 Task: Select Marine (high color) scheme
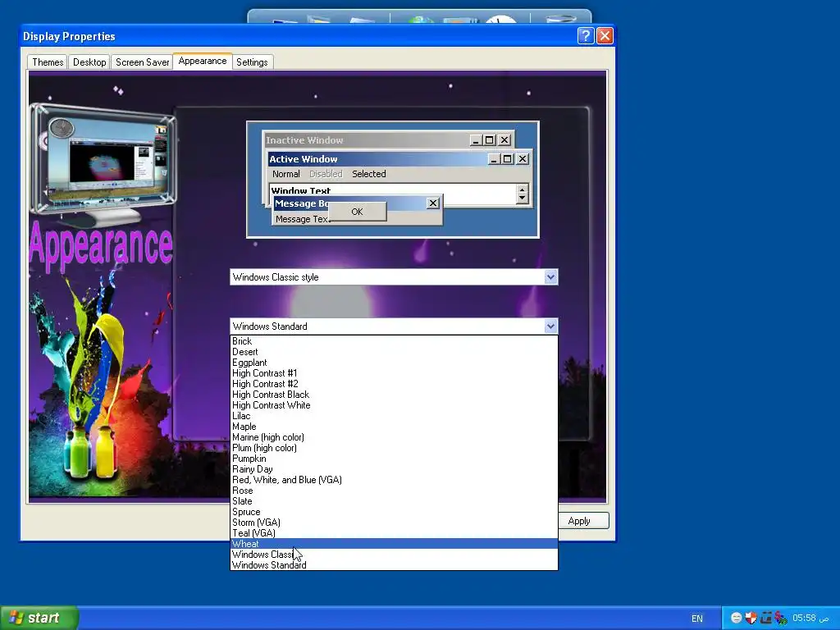(x=394, y=438)
